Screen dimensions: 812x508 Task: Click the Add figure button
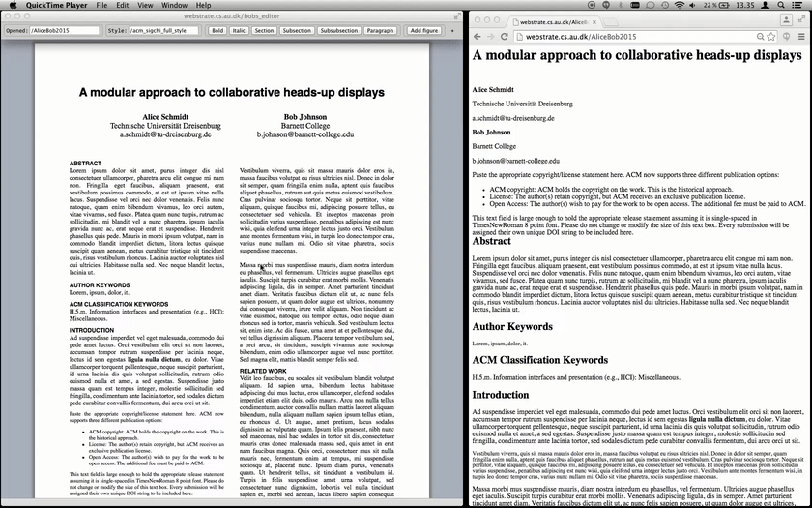tap(424, 31)
